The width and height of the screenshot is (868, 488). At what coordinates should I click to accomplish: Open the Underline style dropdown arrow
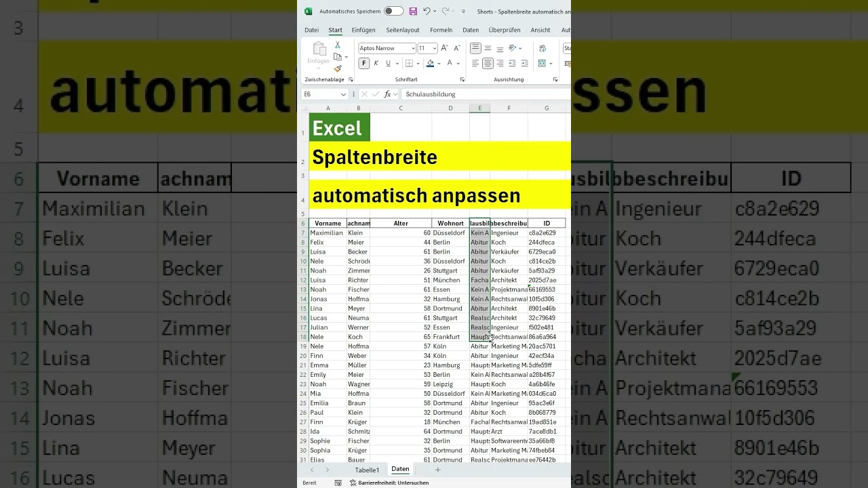click(397, 64)
